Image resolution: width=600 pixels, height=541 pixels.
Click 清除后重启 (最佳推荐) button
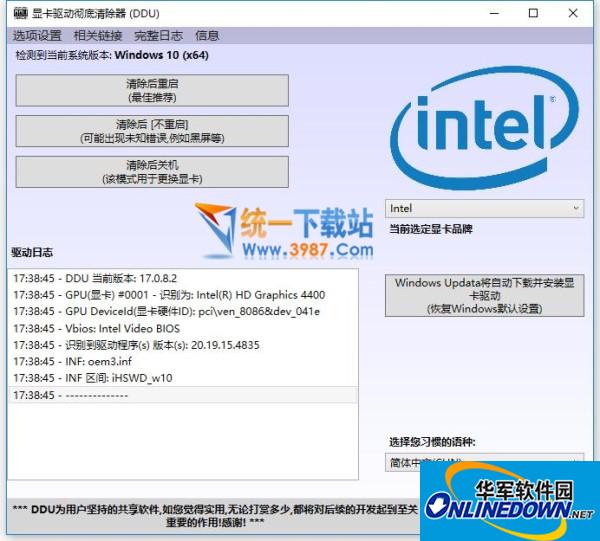click(152, 90)
